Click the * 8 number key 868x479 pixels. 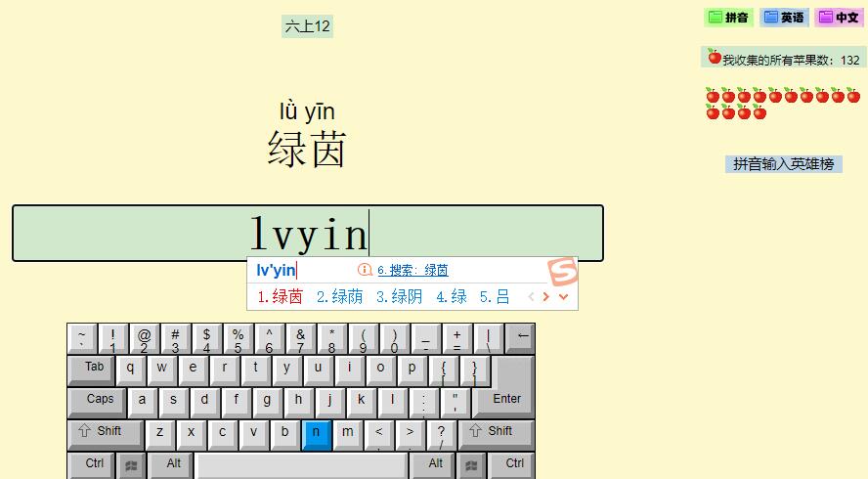click(332, 338)
